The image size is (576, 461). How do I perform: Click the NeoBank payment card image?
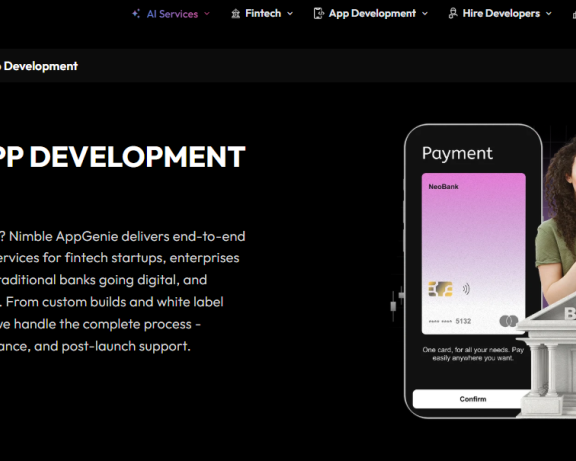point(474,253)
